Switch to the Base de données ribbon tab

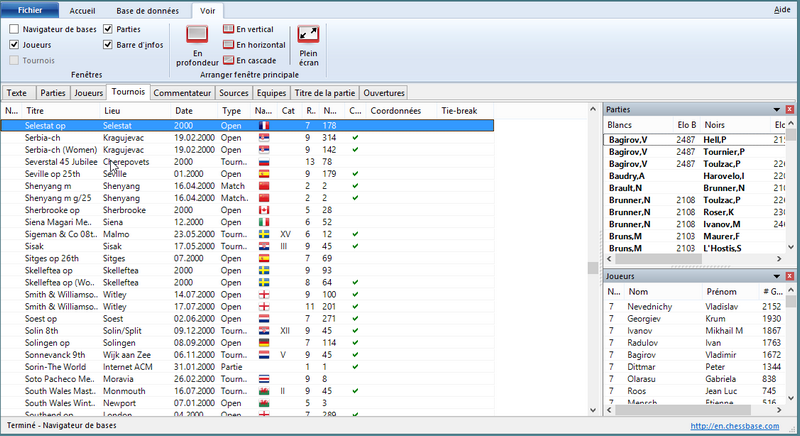coord(146,9)
